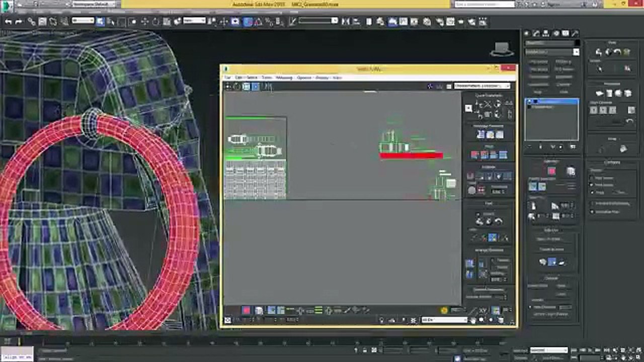Activate the Select and Rotate tool in main toolbar
Image resolution: width=644 pixels, height=362 pixels.
pyautogui.click(x=155, y=22)
